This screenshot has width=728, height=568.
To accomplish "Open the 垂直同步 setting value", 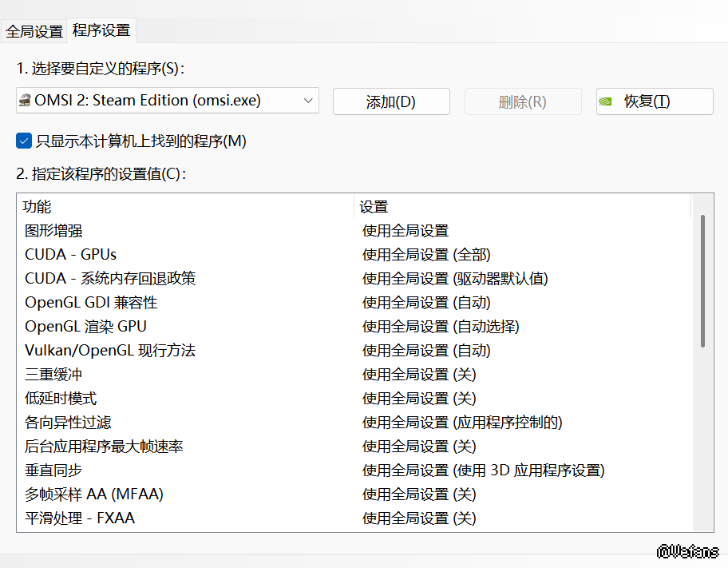I will tap(483, 471).
